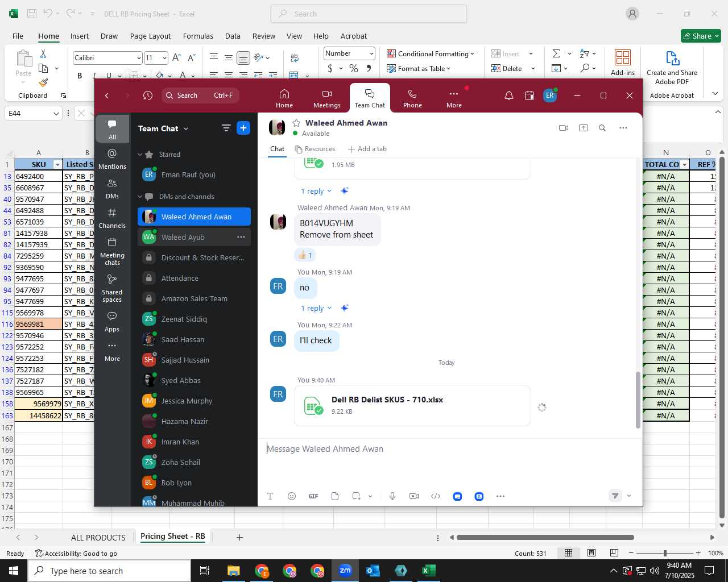Toggle middle align in Excel ribbon
Image resolution: width=728 pixels, height=582 pixels.
point(228,57)
